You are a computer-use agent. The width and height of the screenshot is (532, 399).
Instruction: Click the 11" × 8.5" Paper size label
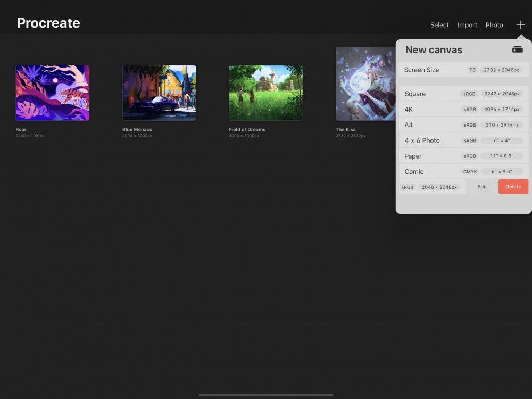tap(502, 156)
